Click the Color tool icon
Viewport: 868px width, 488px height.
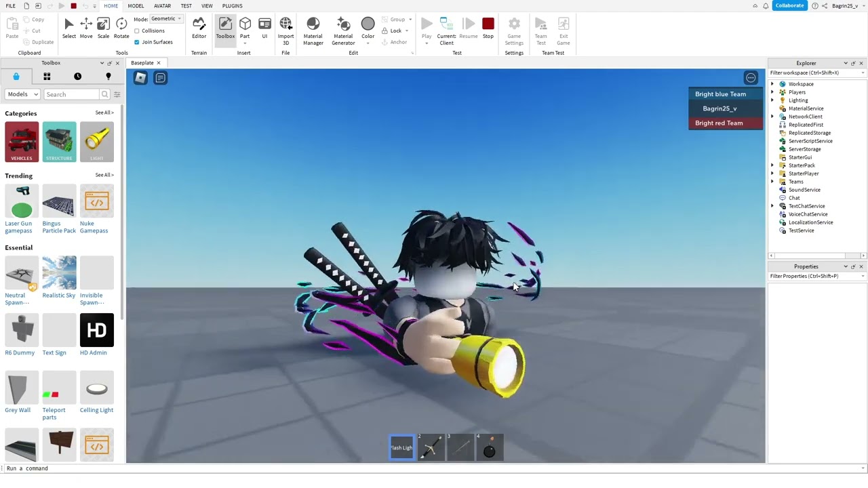[x=368, y=25]
